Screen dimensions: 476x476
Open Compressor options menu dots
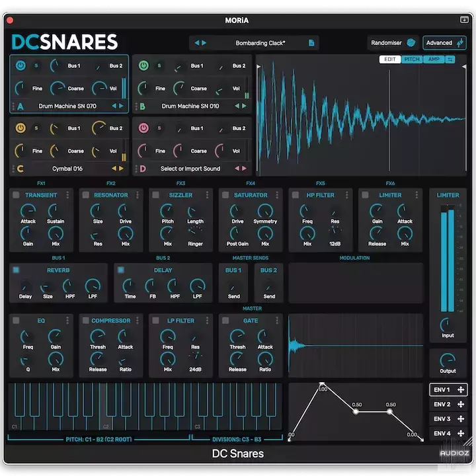pyautogui.click(x=138, y=321)
